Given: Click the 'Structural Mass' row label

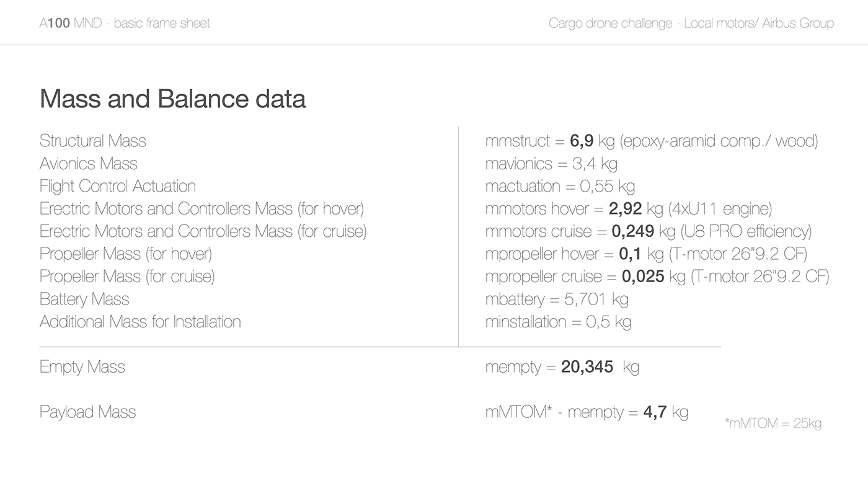Looking at the screenshot, I should pos(93,141).
